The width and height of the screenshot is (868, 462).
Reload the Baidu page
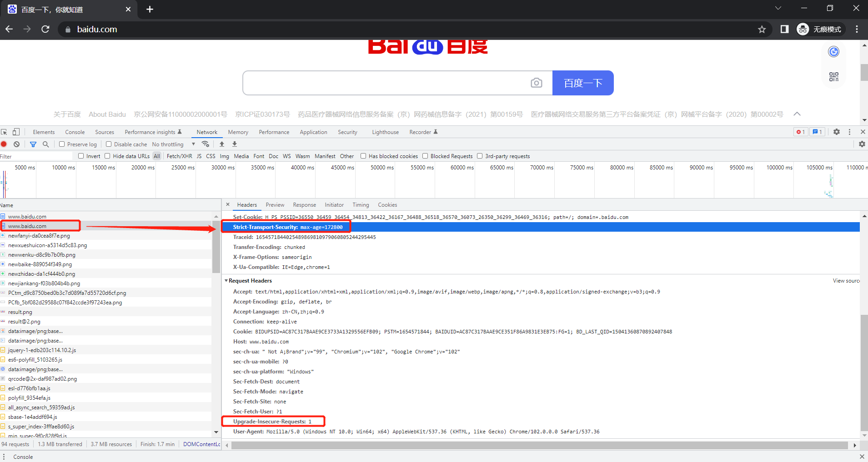coord(45,30)
